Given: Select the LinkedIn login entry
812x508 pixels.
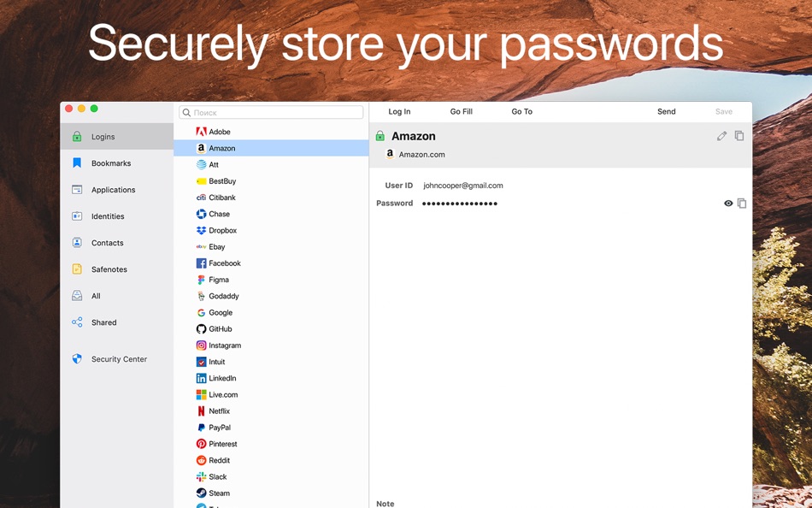Looking at the screenshot, I should tap(271, 378).
